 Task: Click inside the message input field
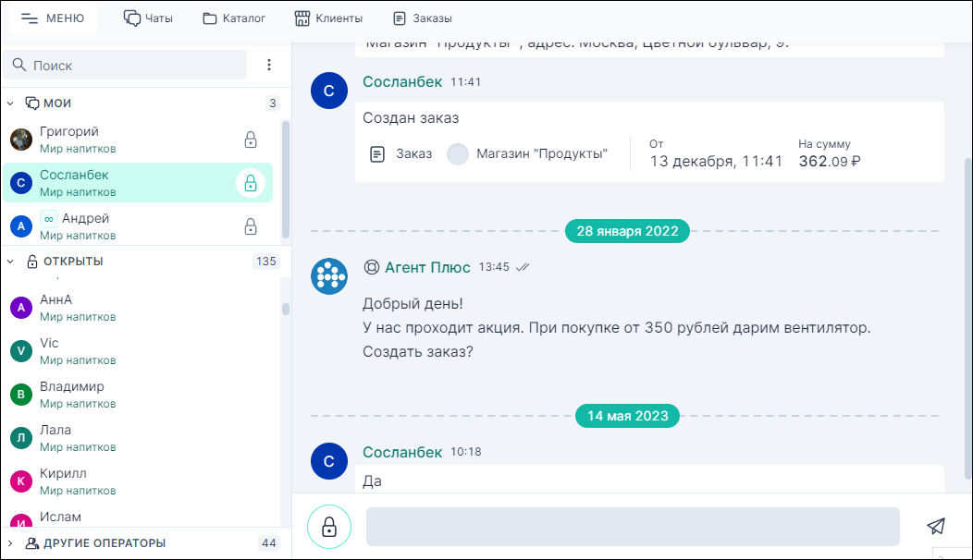point(634,526)
